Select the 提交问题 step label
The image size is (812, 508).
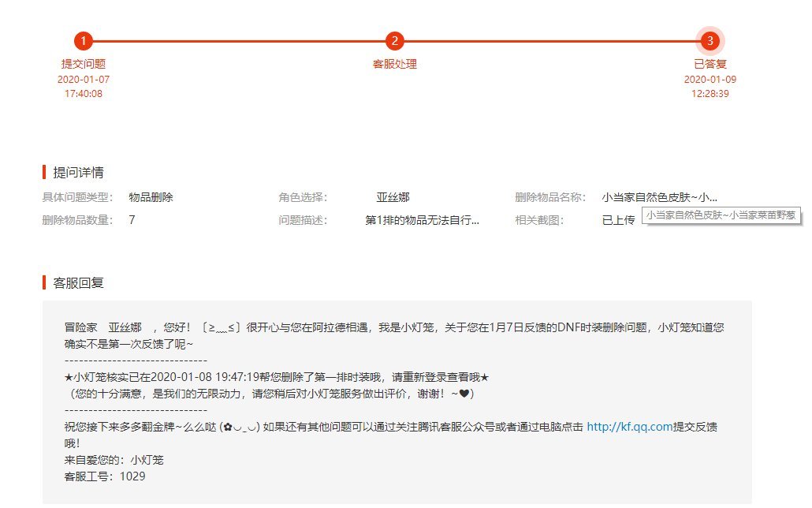[x=84, y=64]
